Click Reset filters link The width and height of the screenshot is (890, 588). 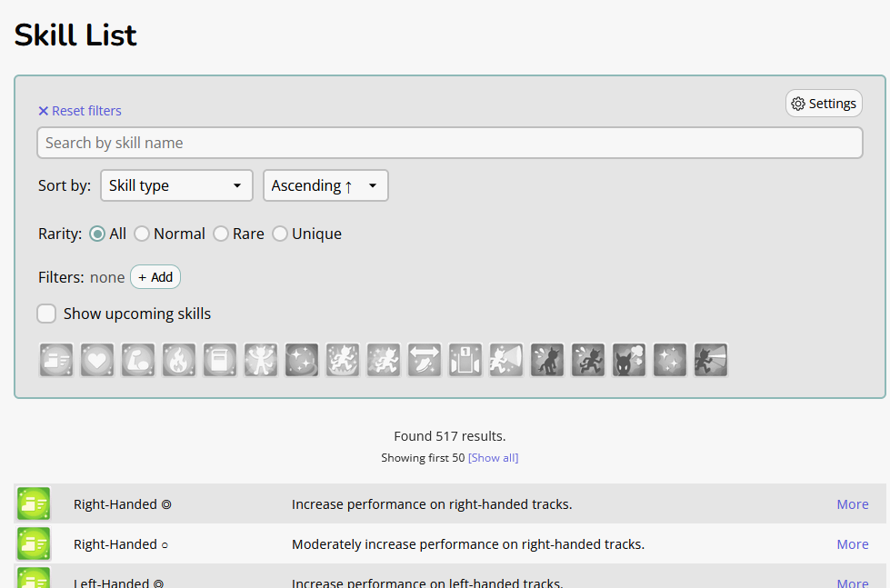(80, 111)
